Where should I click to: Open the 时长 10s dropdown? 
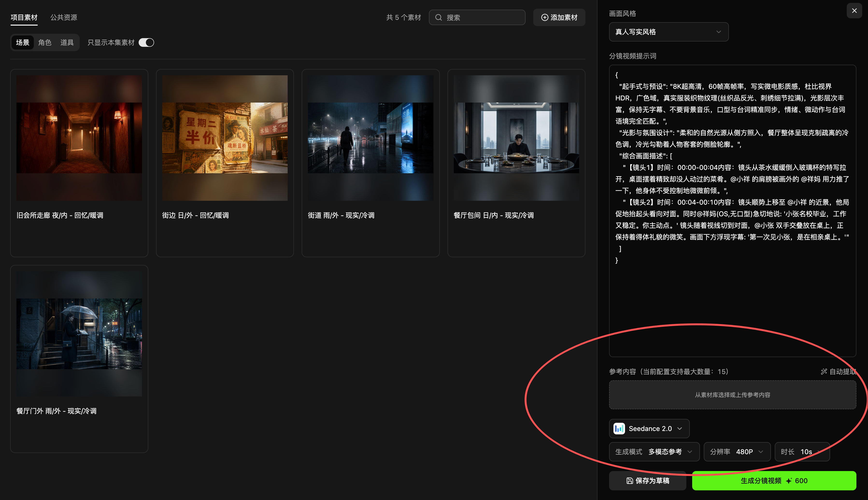pos(802,451)
